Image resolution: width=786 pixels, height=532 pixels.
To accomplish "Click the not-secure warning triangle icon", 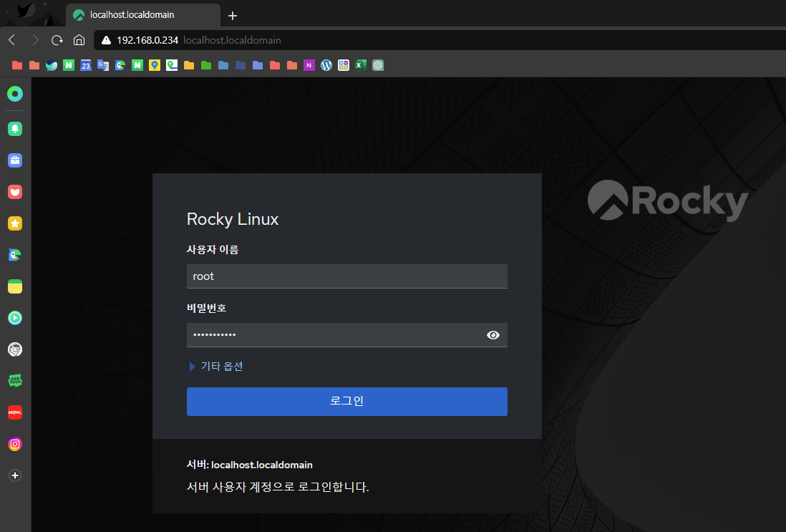I will pos(106,40).
